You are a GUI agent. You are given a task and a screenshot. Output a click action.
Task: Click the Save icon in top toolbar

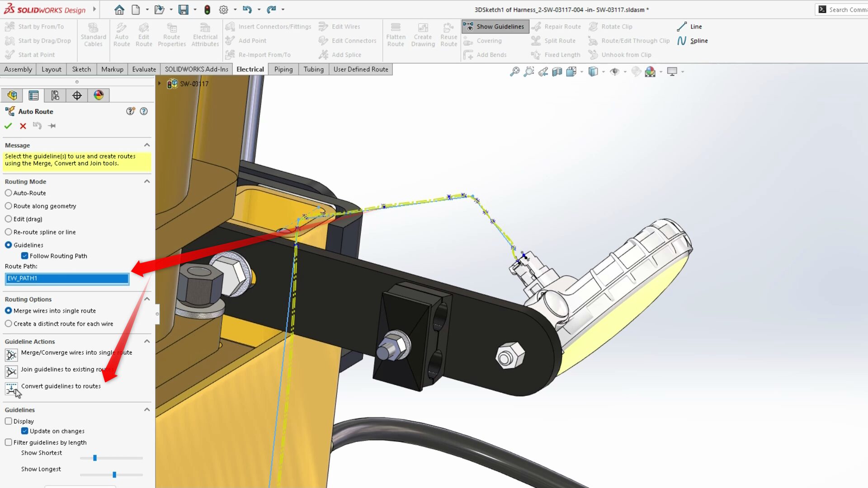[x=183, y=9]
